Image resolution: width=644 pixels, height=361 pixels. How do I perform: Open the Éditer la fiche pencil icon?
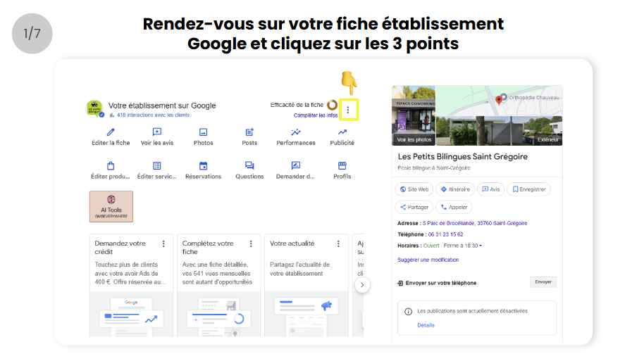coord(111,132)
